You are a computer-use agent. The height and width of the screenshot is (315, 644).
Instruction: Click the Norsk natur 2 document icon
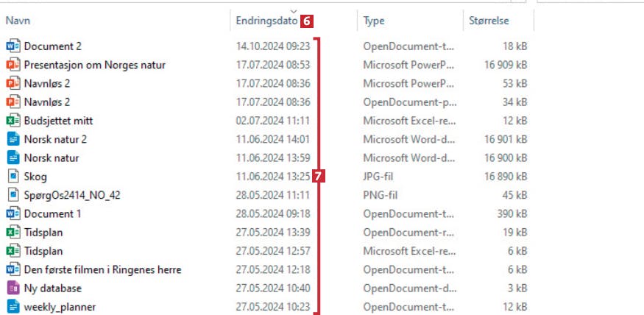coord(13,139)
